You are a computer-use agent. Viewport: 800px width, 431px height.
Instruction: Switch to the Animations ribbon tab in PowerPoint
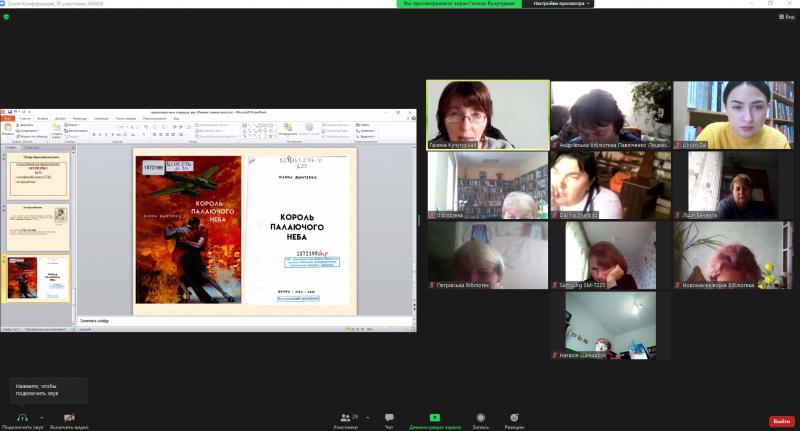point(101,118)
